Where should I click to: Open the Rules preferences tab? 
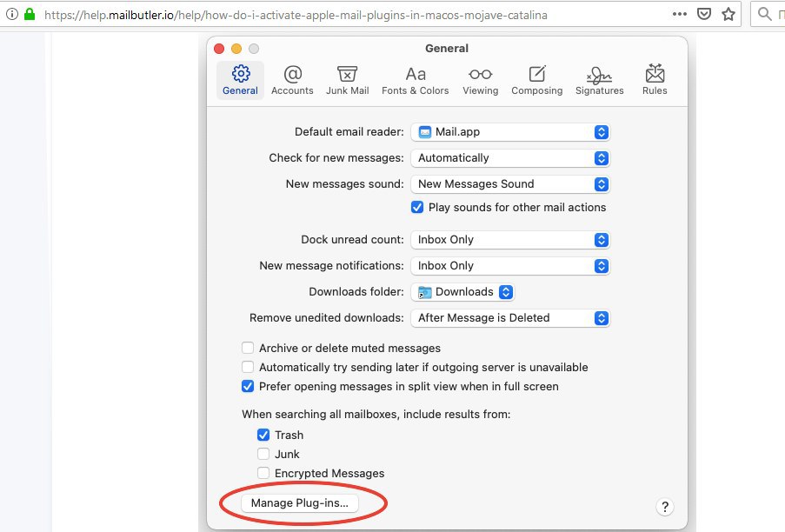pyautogui.click(x=655, y=80)
